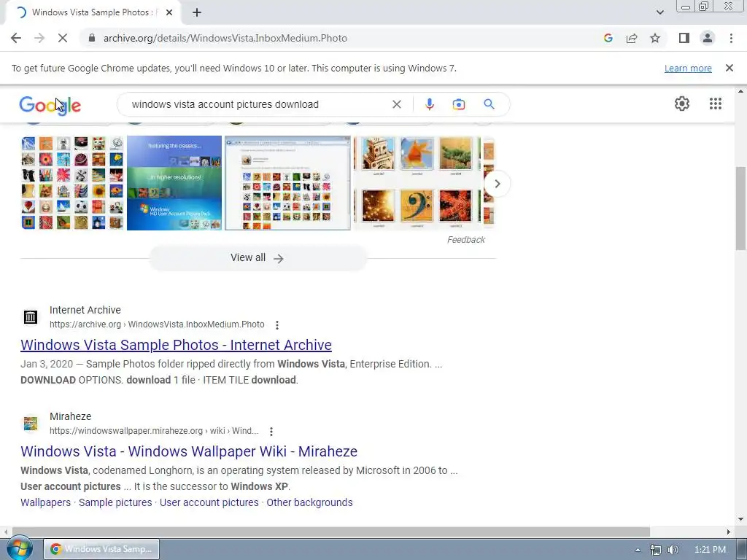
Task: Stop loading the current page
Action: (x=63, y=38)
